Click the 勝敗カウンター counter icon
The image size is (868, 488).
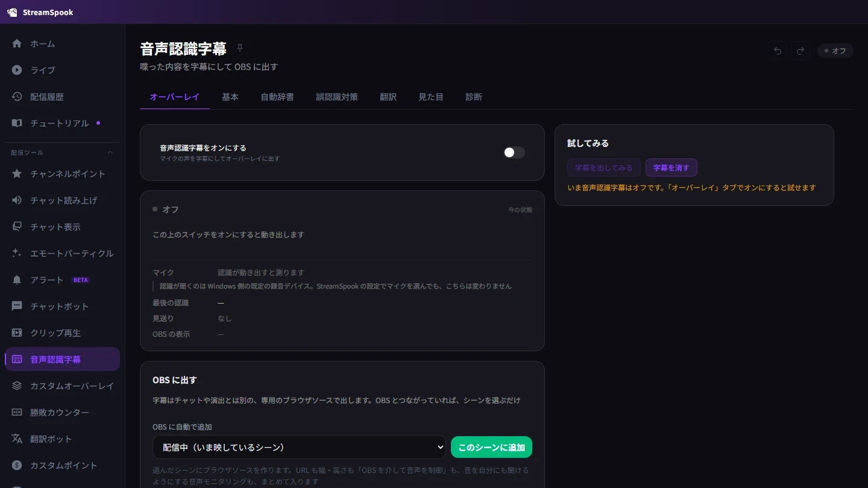coord(17,412)
